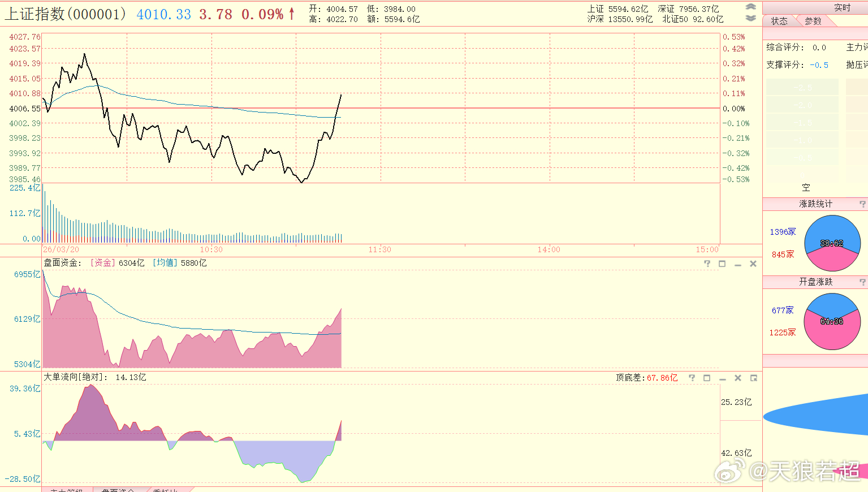Click the 顶底差 value 67.86亿
This screenshot has width=868, height=492.
(662, 378)
